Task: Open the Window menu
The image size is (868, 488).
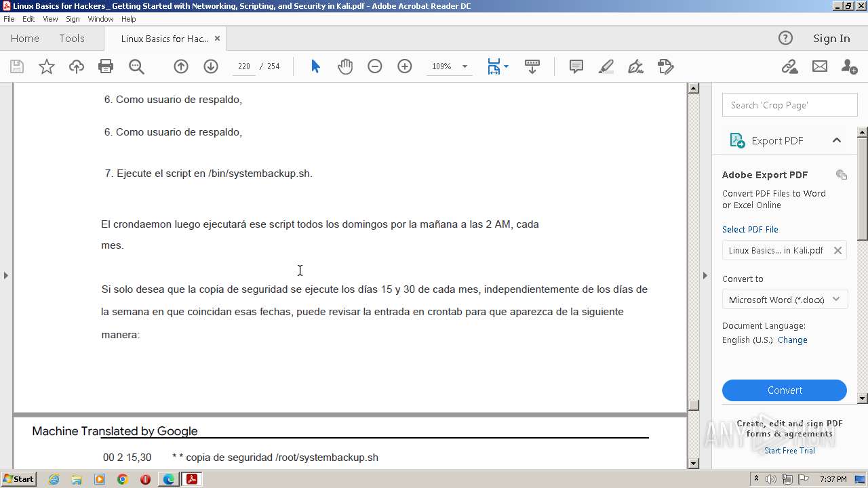Action: [x=100, y=19]
